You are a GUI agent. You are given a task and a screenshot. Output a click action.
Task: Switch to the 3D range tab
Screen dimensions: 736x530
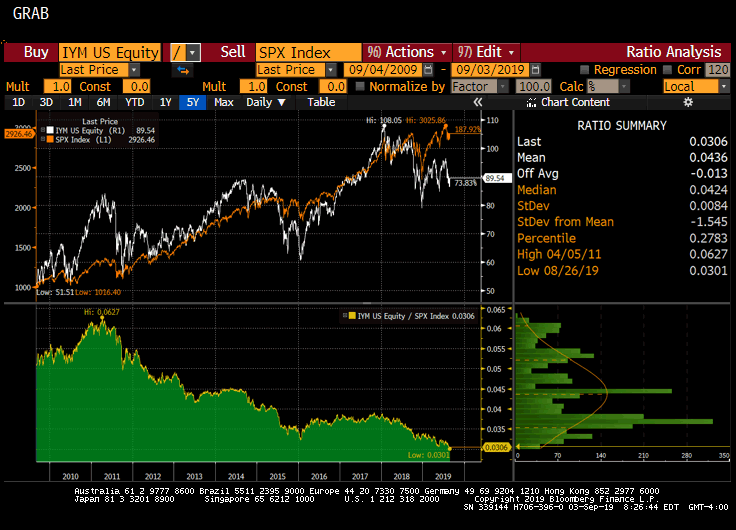tap(46, 102)
